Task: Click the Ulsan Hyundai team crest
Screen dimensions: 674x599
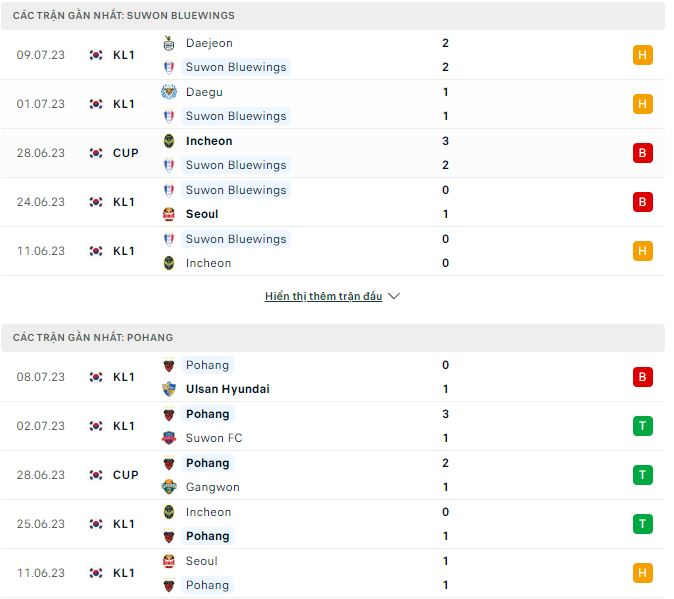Action: (x=168, y=389)
